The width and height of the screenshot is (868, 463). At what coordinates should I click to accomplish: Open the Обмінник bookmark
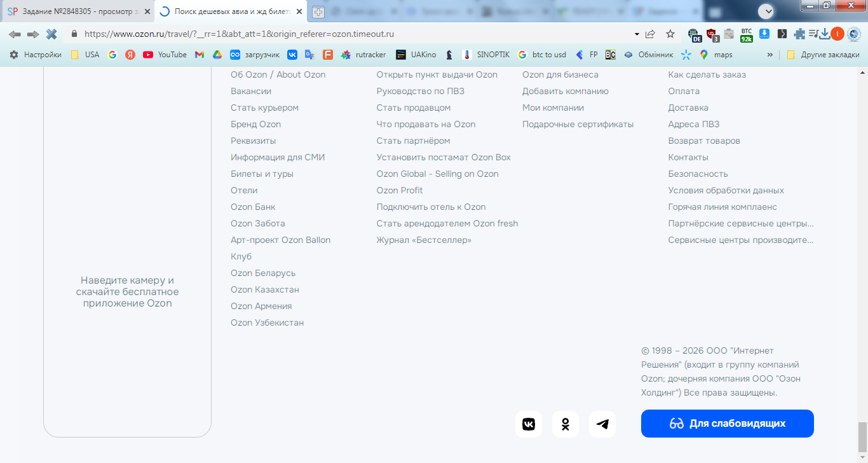pyautogui.click(x=648, y=55)
